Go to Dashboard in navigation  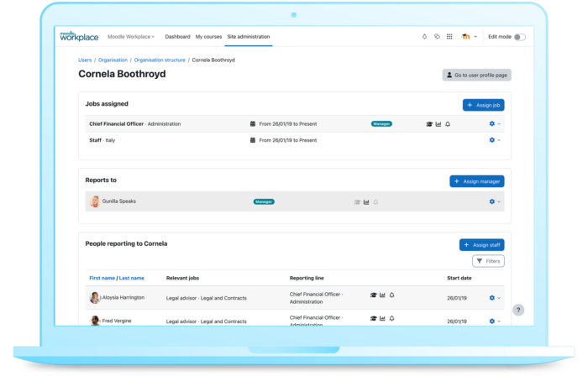177,37
